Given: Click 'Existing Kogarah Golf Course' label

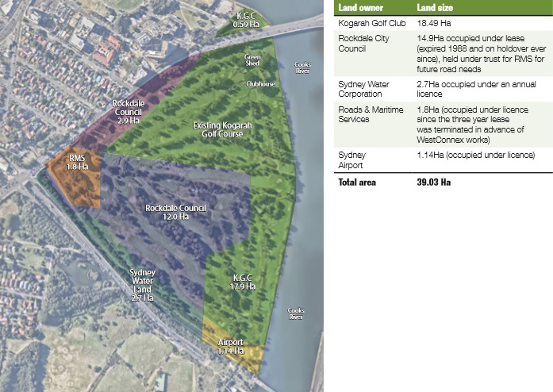Looking at the screenshot, I should pyautogui.click(x=222, y=129).
